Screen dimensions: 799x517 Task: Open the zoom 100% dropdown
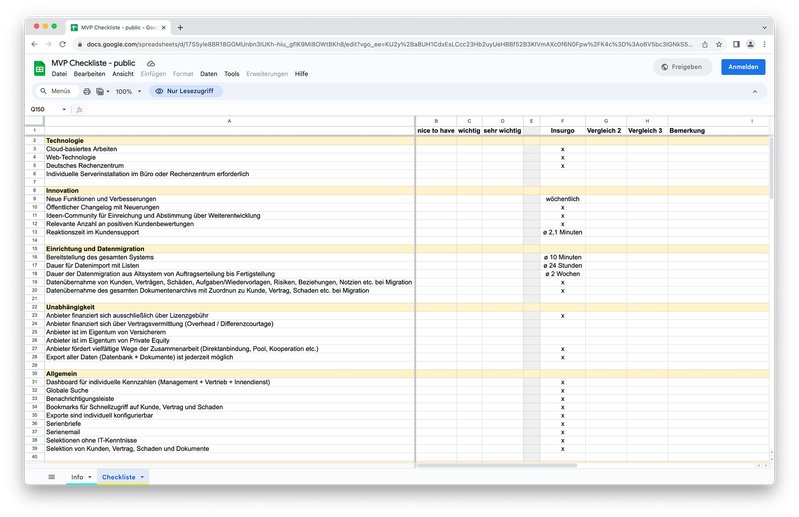[128, 91]
